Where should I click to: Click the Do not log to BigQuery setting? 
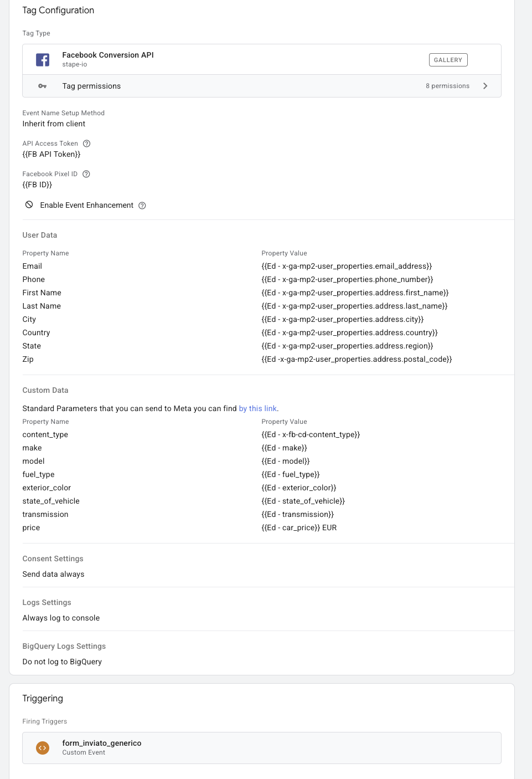[x=63, y=662]
